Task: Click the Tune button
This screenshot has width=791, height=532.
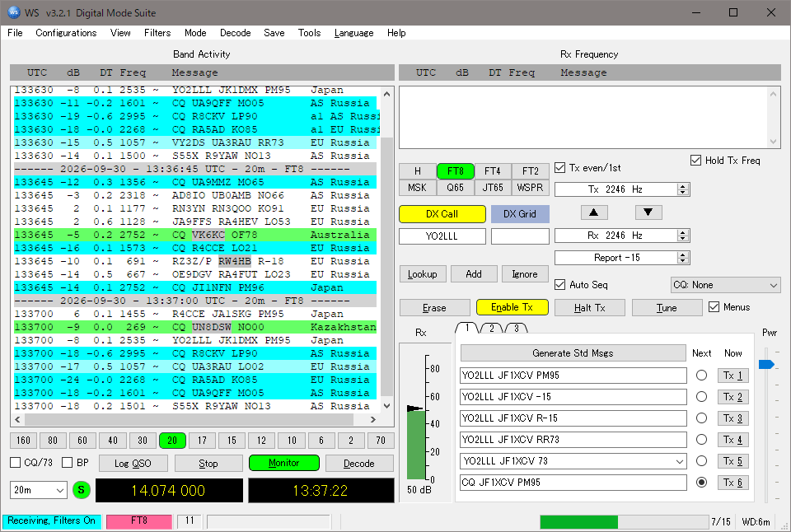Action: tap(667, 308)
